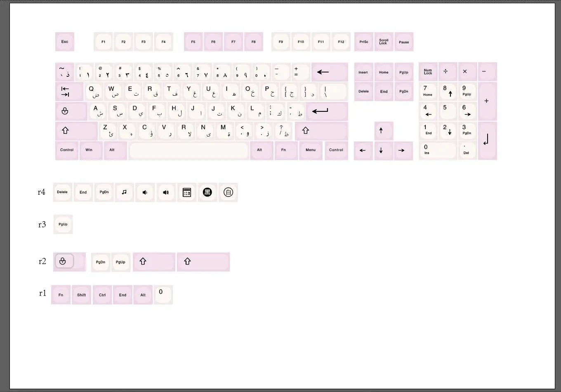The image size is (561, 392).
Task: Toggle the Caps Lock keycap in row r2
Action: tap(69, 262)
